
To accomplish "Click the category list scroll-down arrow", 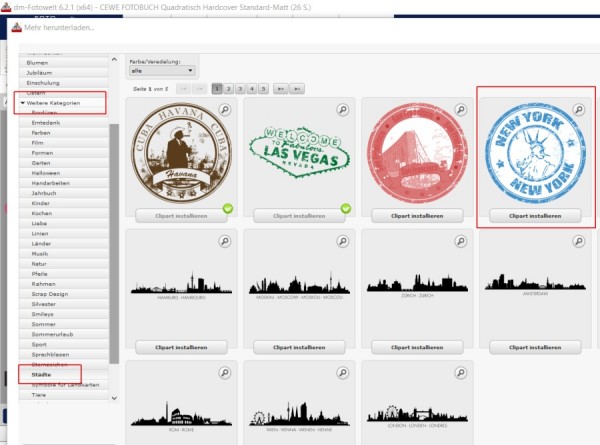I will click(114, 398).
